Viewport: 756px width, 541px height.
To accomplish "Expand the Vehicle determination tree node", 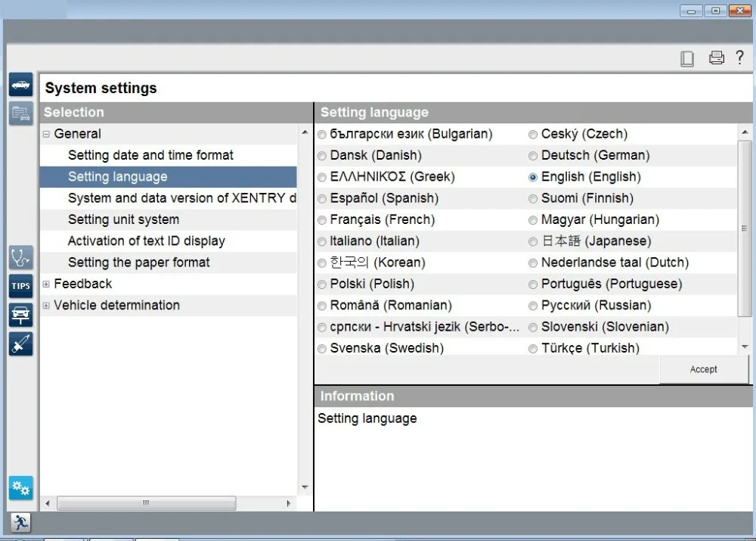I will [46, 306].
